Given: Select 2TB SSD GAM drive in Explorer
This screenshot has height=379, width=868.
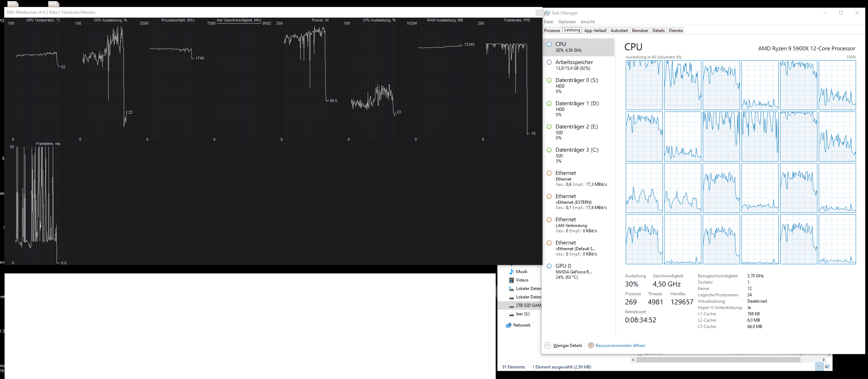Looking at the screenshot, I should point(528,305).
